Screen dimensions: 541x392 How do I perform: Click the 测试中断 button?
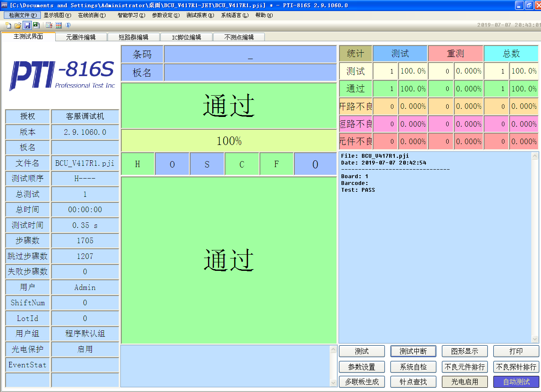click(413, 351)
